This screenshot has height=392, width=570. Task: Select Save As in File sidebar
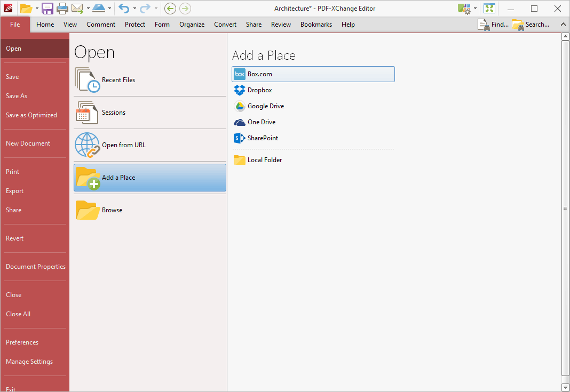click(35, 96)
